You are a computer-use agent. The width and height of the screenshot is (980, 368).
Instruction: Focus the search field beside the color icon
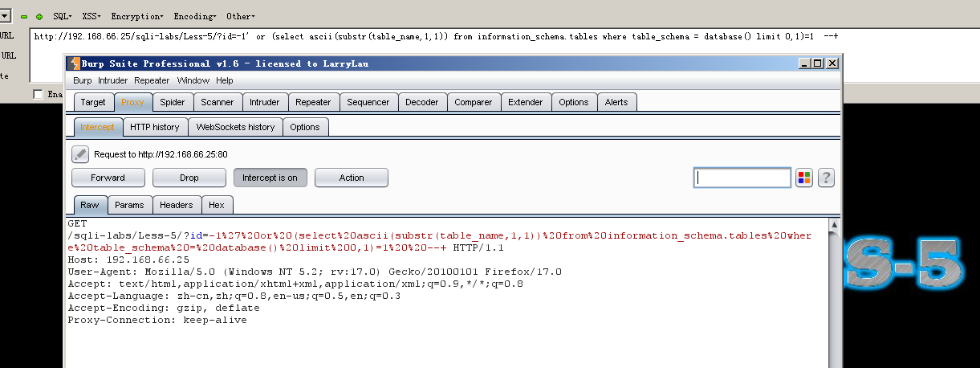click(742, 178)
